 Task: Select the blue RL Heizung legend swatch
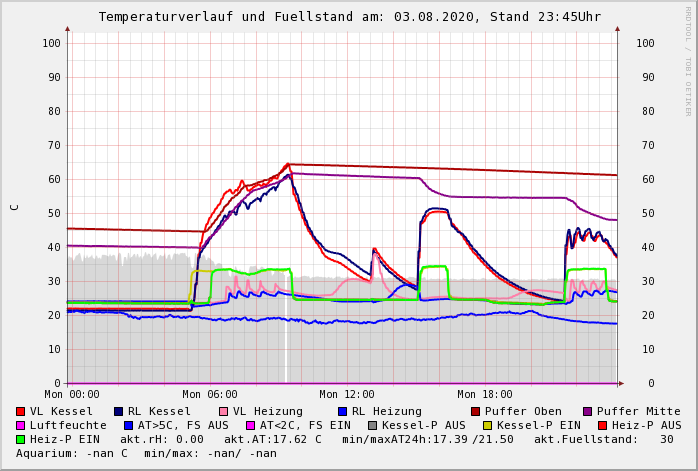343,411
